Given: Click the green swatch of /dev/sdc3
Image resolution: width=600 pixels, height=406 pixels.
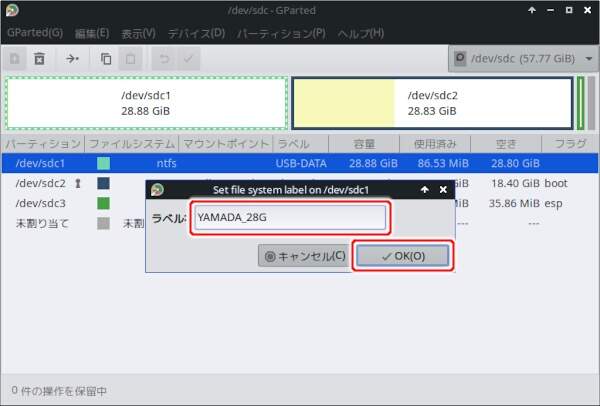Looking at the screenshot, I should coord(103,203).
